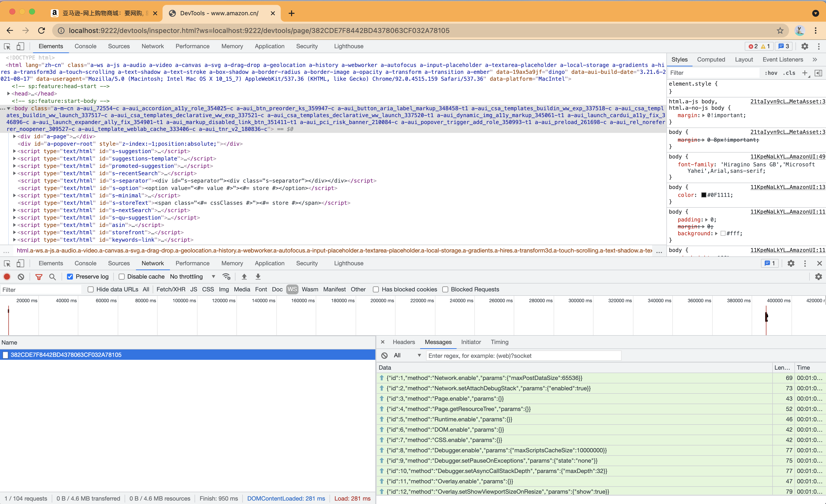The image size is (826, 504).
Task: Open Lighthouse tab in top DevTools
Action: 348,46
